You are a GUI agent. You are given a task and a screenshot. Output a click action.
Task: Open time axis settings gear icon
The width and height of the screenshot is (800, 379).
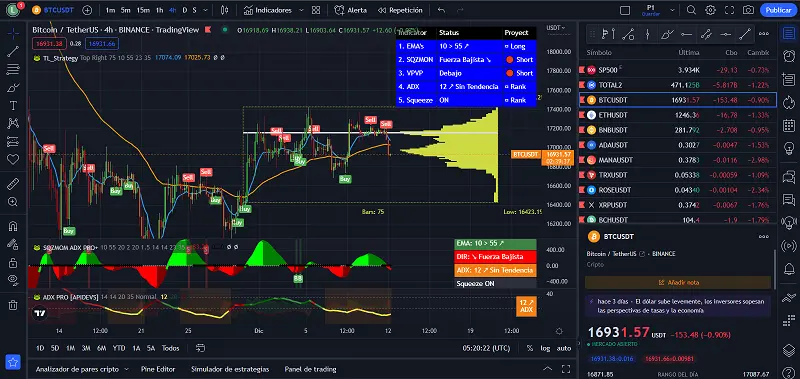559,331
